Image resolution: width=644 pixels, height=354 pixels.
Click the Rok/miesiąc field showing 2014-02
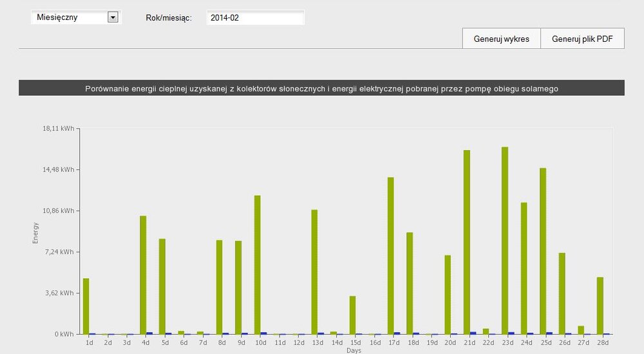point(255,18)
